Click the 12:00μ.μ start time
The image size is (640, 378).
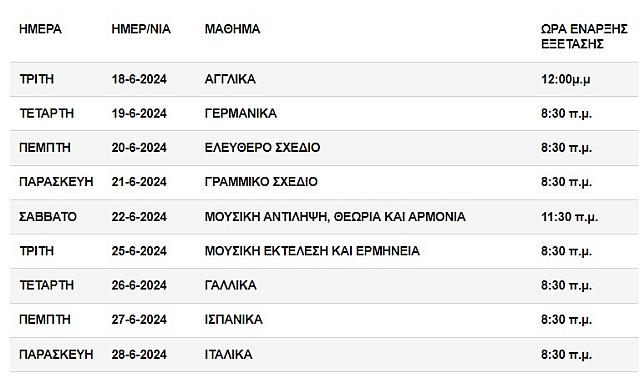pos(566,79)
